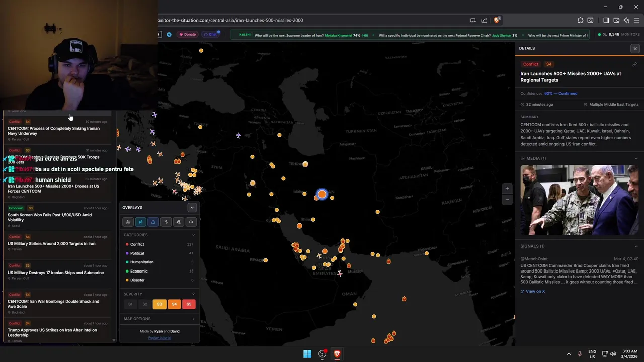This screenshot has width=644, height=362.
Task: Collapse the Signals (1) section
Action: pos(636,246)
